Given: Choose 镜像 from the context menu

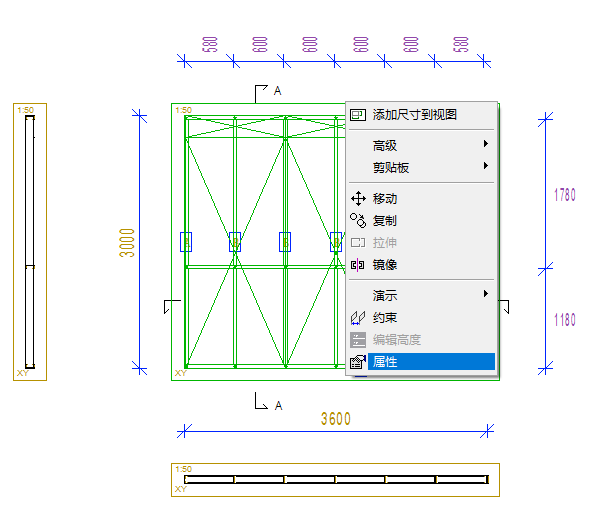Looking at the screenshot, I should pos(422,265).
